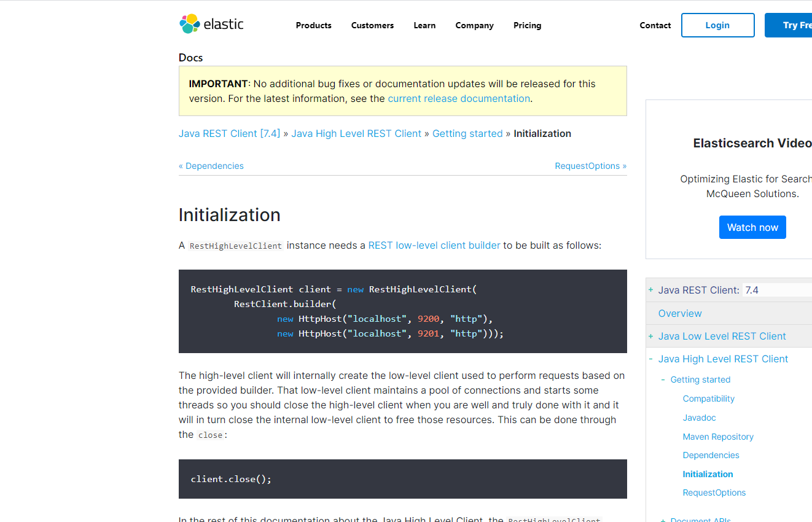Click code line with port 9200
The height and width of the screenshot is (522, 812).
click(x=385, y=319)
